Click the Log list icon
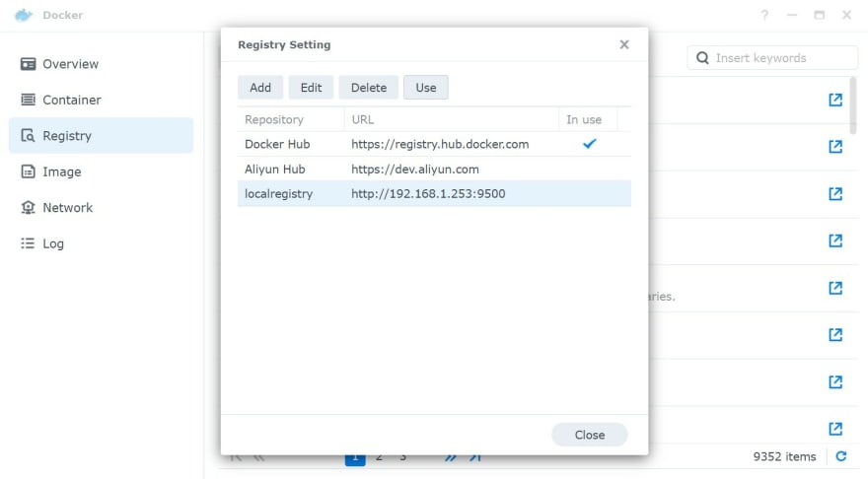The height and width of the screenshot is (479, 868). [28, 243]
